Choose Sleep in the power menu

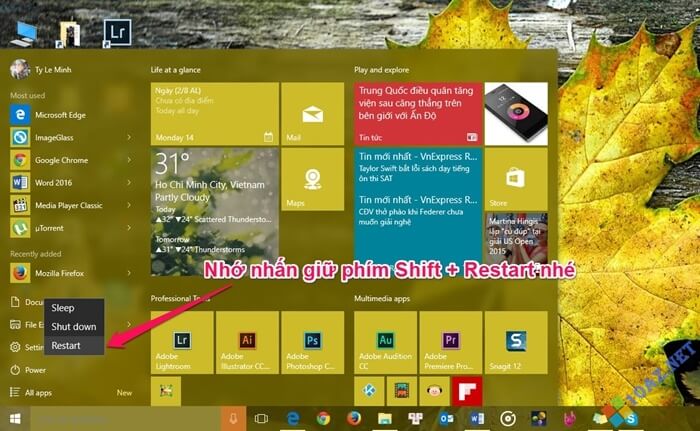pyautogui.click(x=63, y=309)
